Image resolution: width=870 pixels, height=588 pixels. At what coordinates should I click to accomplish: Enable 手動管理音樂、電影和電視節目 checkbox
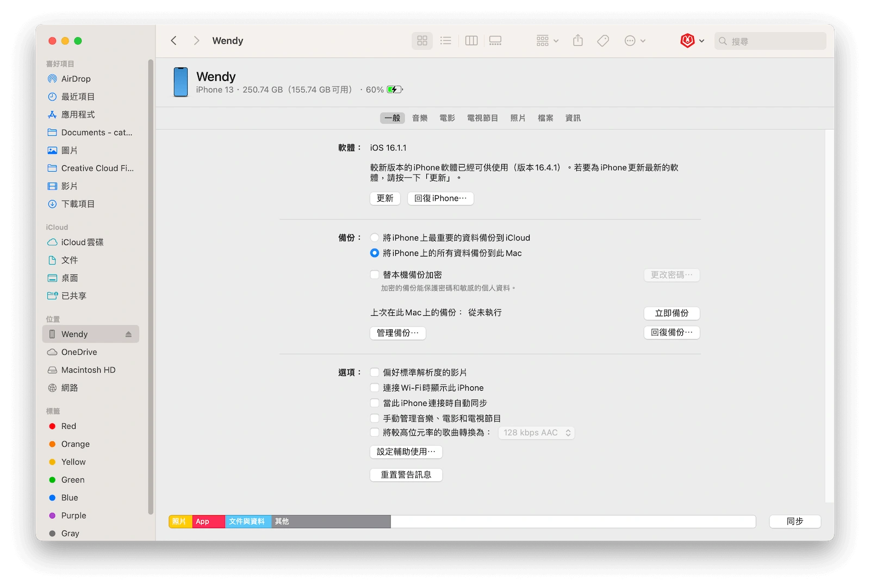click(375, 418)
